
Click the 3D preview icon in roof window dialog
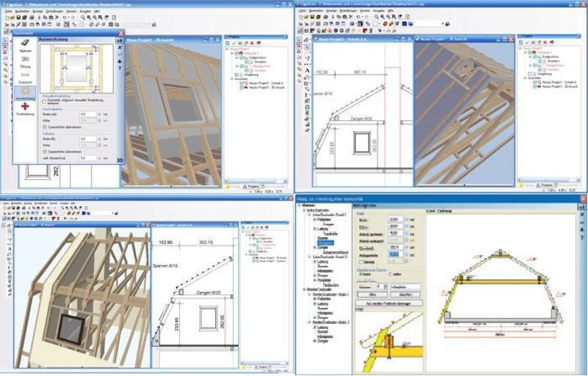click(120, 161)
